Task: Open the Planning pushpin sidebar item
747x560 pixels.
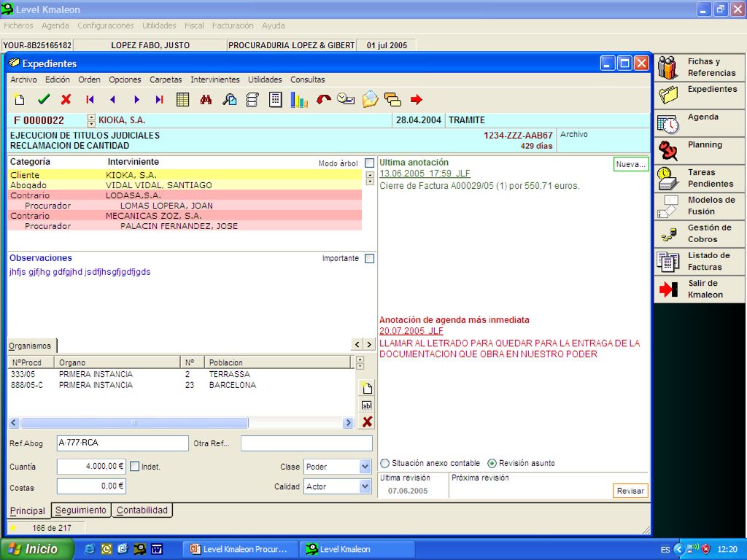Action: [700, 150]
